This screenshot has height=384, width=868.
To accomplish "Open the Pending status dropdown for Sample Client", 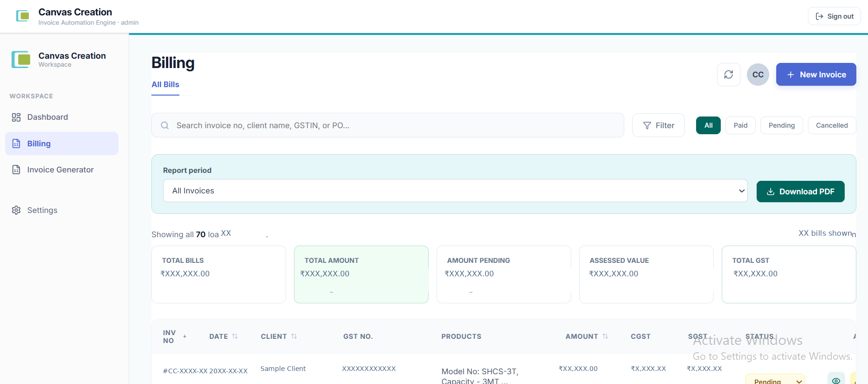I will point(775,380).
